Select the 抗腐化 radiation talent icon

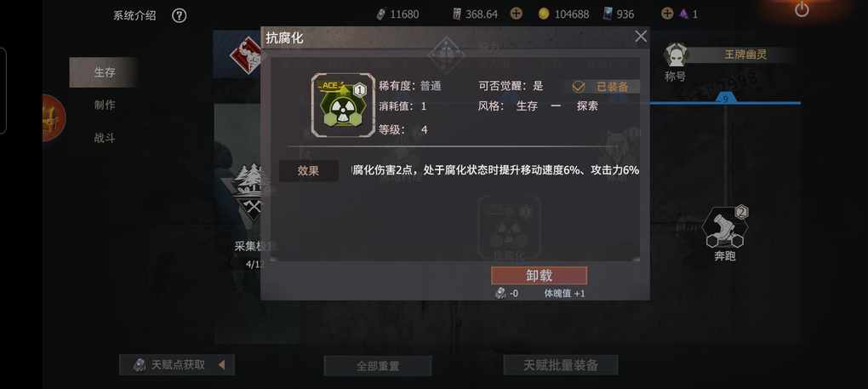pos(343,106)
